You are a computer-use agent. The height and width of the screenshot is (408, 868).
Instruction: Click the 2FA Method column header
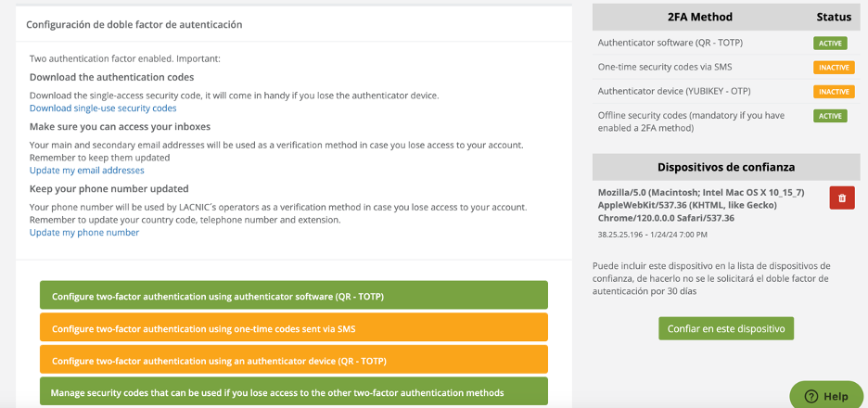699,17
